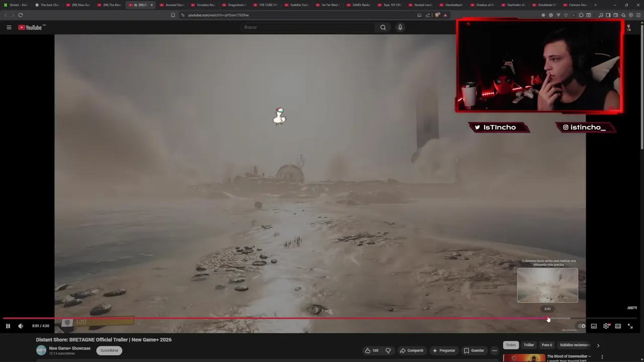Click the Preguntar button
Screen dimensions: 644x362
pyautogui.click(x=444, y=350)
